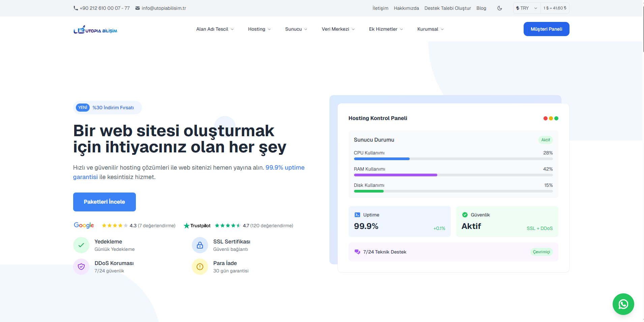Open the WhatsApp chat bubble
Image resolution: width=644 pixels, height=322 pixels.
click(x=623, y=304)
